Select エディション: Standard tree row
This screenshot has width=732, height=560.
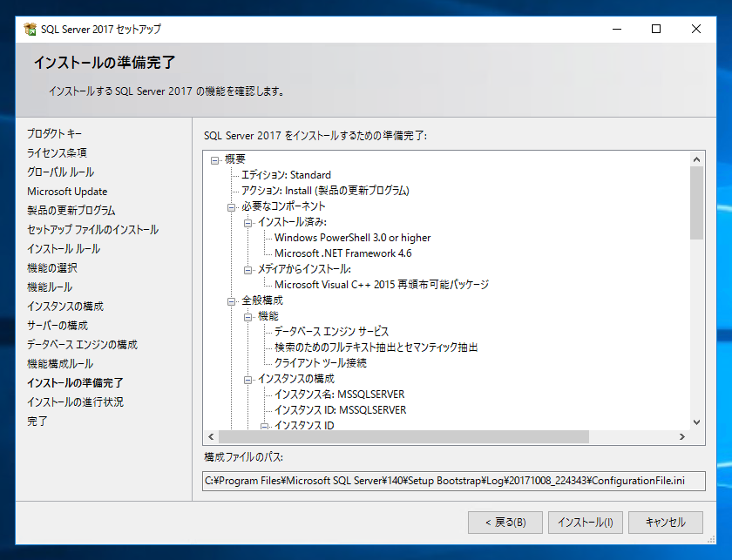click(286, 175)
